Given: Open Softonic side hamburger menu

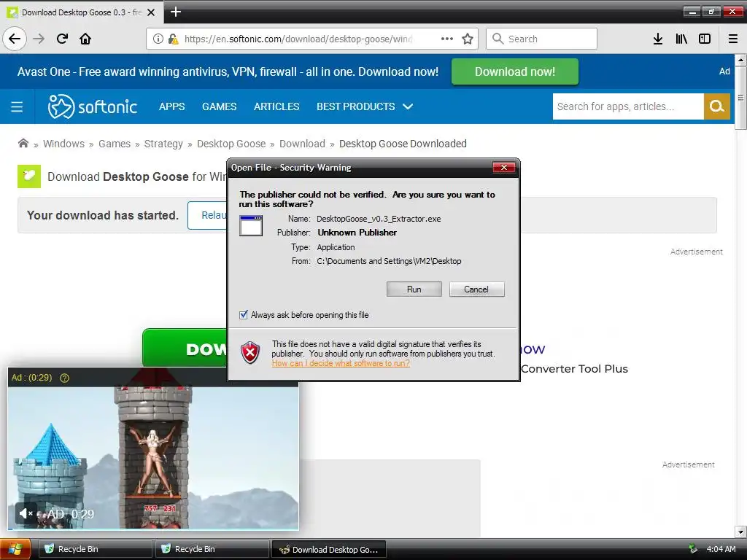Looking at the screenshot, I should coord(17,106).
